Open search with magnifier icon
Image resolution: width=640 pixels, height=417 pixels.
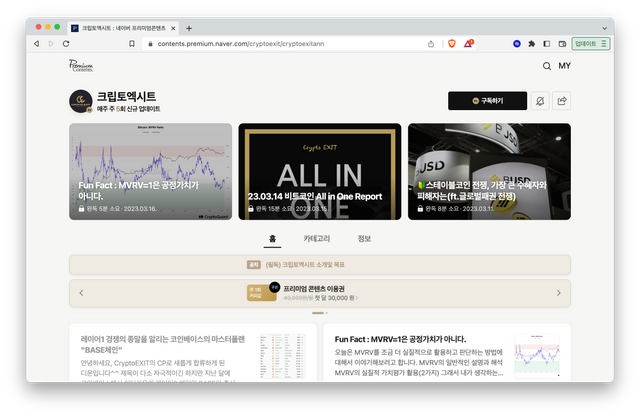click(x=547, y=66)
